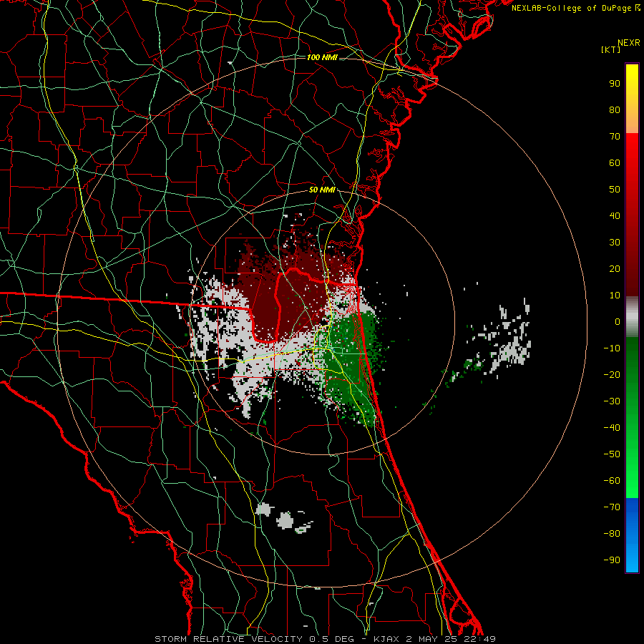This screenshot has width=644, height=644.
Task: Click the 50 value on velocity scale
Action: click(x=615, y=190)
